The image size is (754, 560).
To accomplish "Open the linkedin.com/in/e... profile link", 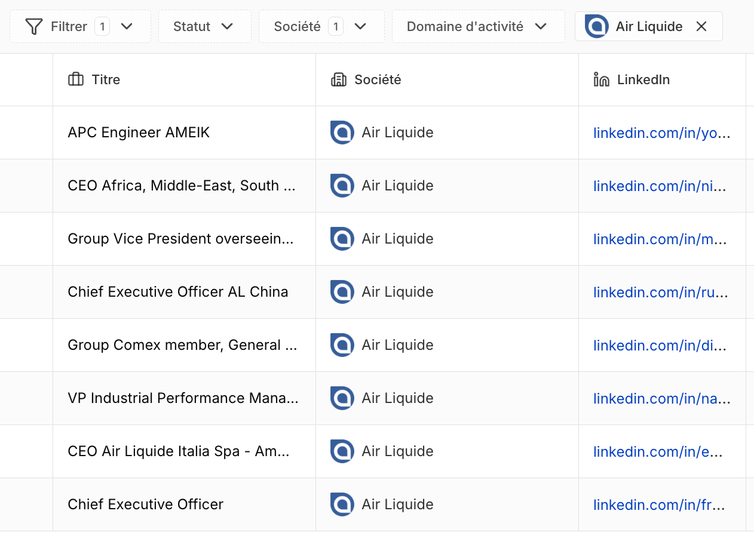I will point(658,451).
